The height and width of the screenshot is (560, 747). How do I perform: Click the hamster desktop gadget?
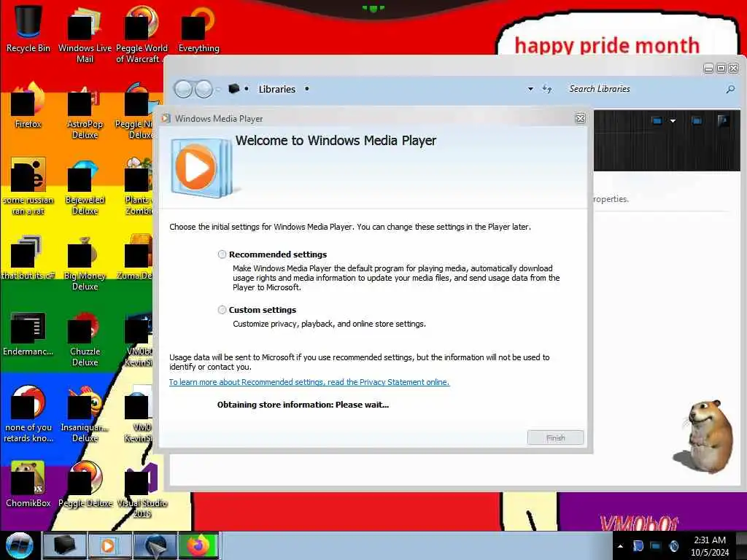pyautogui.click(x=704, y=436)
